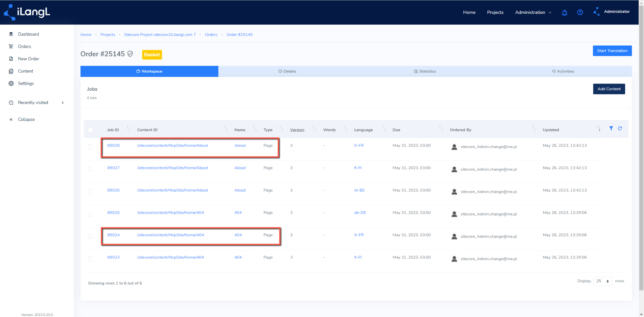Click the scrollbar down arrow
The image size is (644, 317).
point(641,314)
